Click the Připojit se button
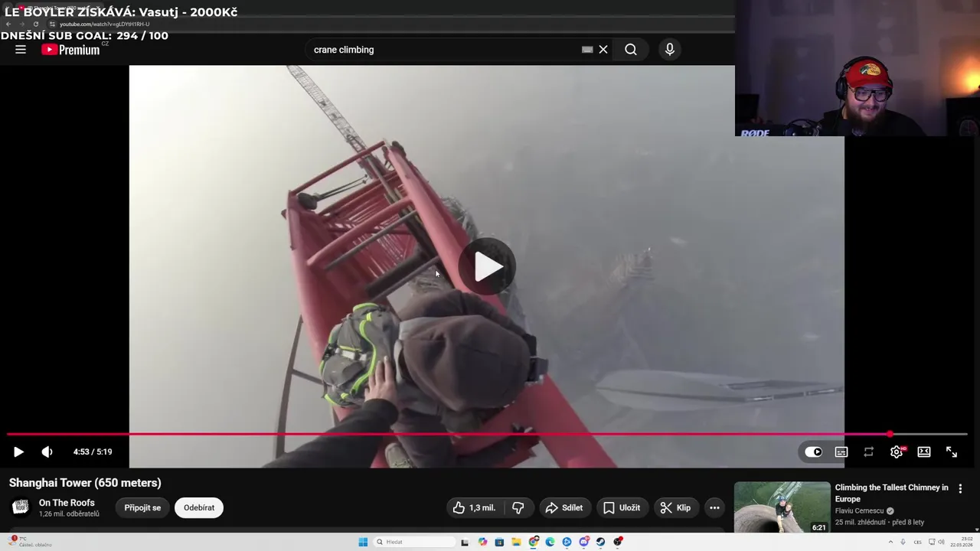The image size is (980, 551). click(x=142, y=508)
